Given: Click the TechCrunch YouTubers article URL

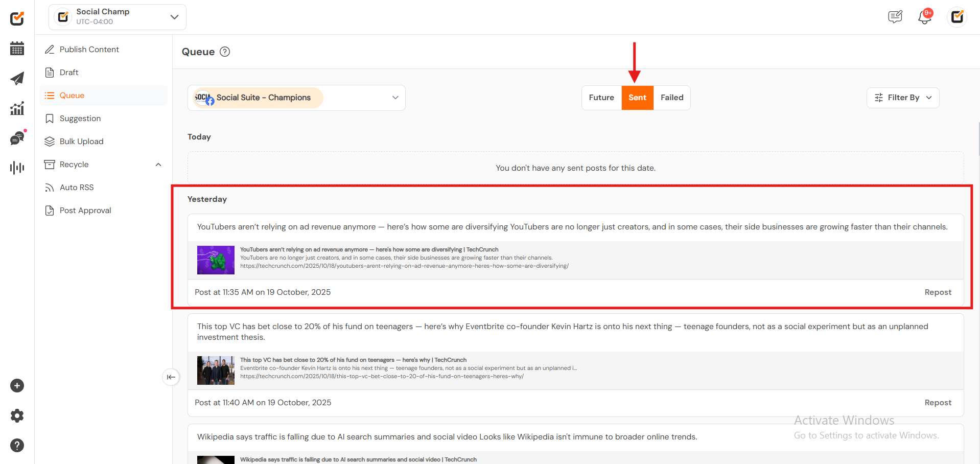Looking at the screenshot, I should click(404, 266).
